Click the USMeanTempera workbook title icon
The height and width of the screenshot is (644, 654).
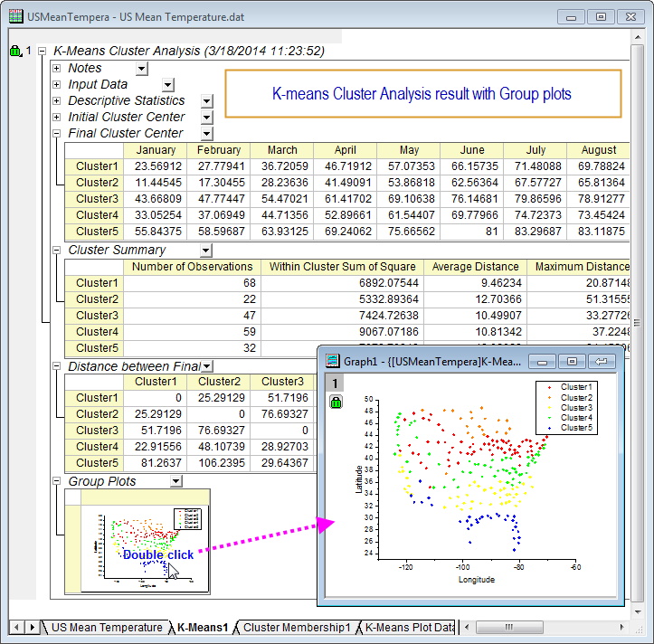coord(16,16)
